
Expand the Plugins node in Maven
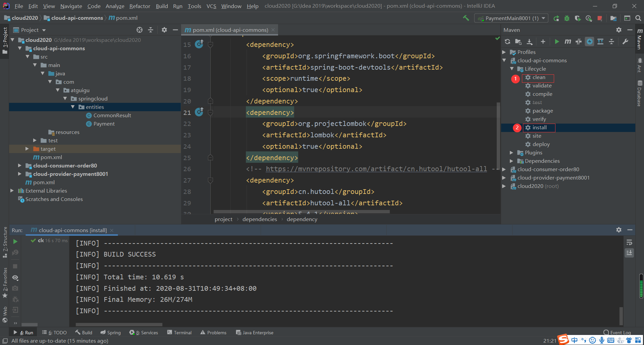512,152
